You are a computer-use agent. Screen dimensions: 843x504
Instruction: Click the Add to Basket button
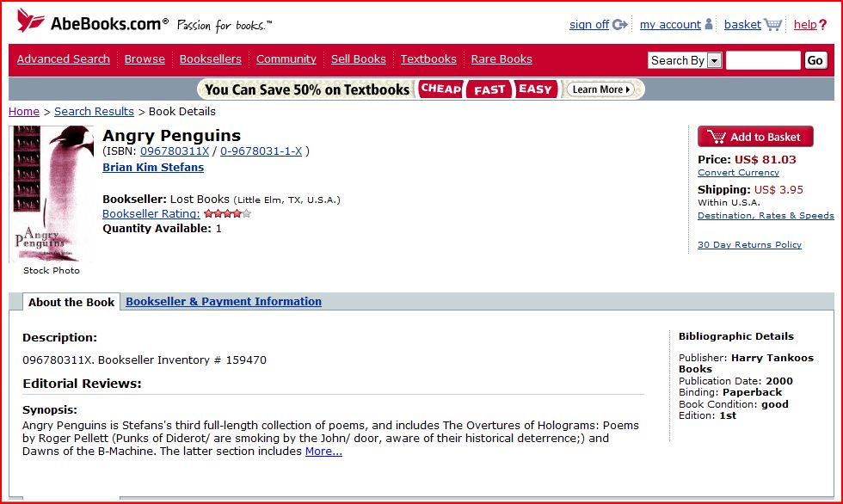[x=754, y=137]
